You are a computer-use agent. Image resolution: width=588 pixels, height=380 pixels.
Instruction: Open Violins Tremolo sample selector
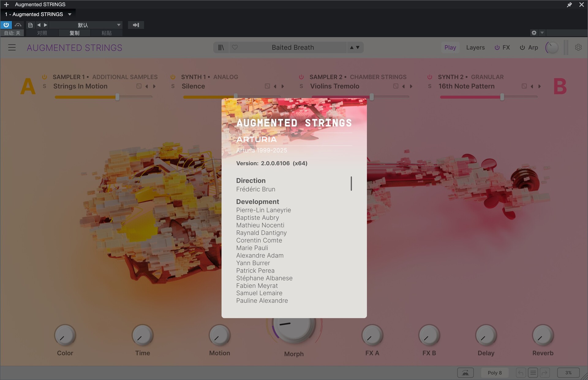click(334, 86)
